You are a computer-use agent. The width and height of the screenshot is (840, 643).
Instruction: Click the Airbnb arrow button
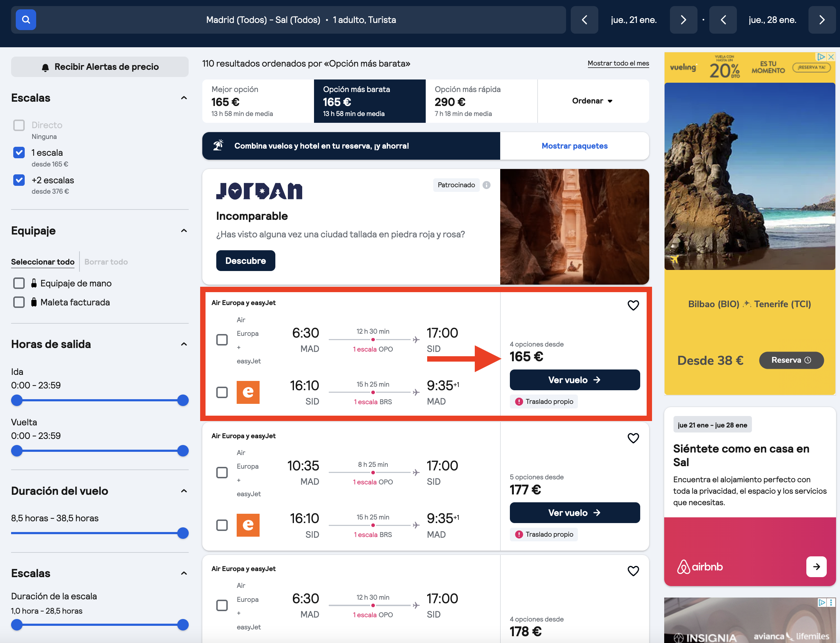click(816, 566)
